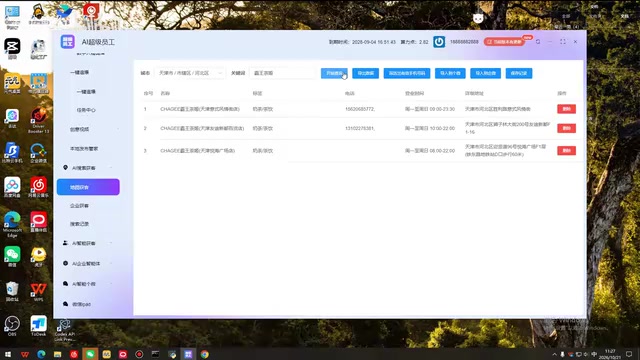The width and height of the screenshot is (640, 360).
Task: Open the 任务中心 sidebar item
Action: 86,110
